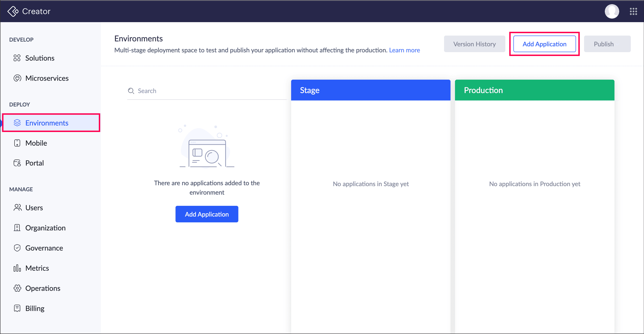Viewport: 644px width, 334px height.
Task: Navigate to Billing
Action: pos(35,308)
